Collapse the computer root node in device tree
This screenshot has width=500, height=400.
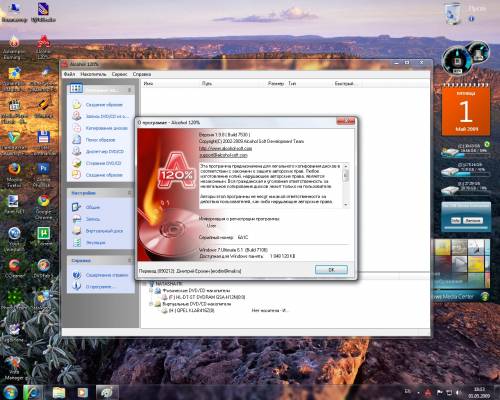[x=145, y=284]
